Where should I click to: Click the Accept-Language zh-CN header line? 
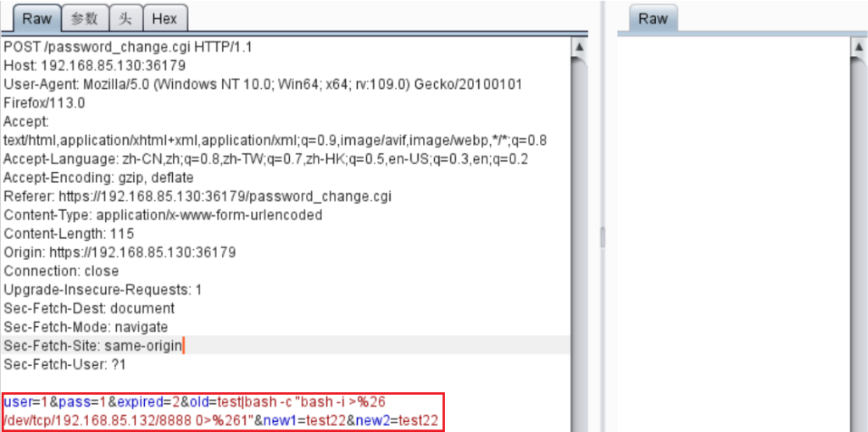pyautogui.click(x=265, y=159)
